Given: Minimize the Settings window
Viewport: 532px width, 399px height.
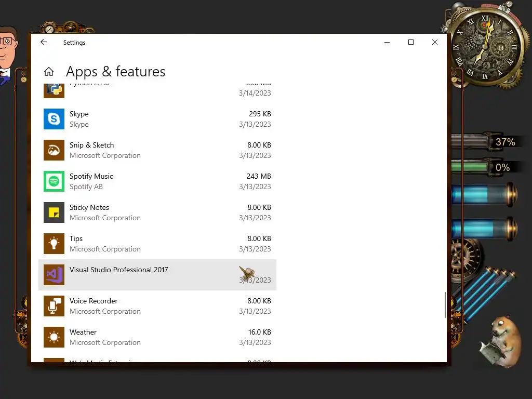Looking at the screenshot, I should [387, 42].
